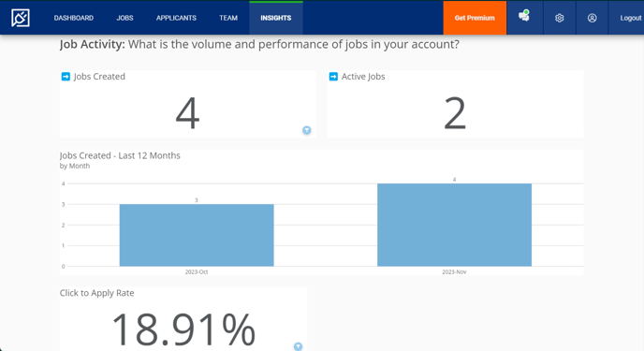Select the Insights tab
This screenshot has height=351, width=644.
point(276,18)
